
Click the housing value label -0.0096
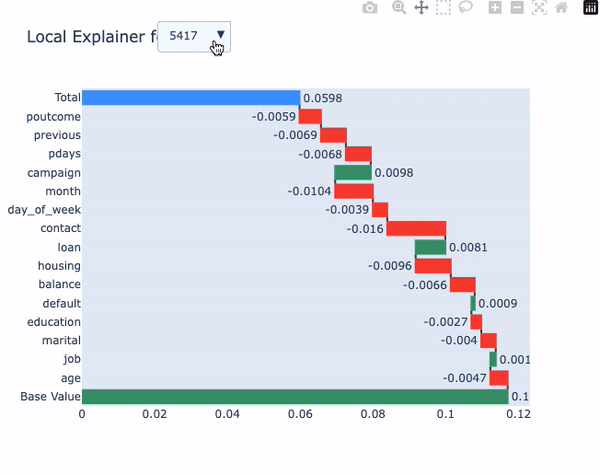coord(390,266)
